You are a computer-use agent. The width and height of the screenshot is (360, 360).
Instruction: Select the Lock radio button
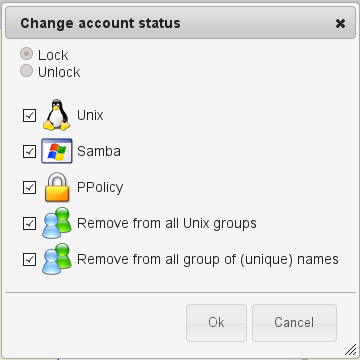(26, 54)
